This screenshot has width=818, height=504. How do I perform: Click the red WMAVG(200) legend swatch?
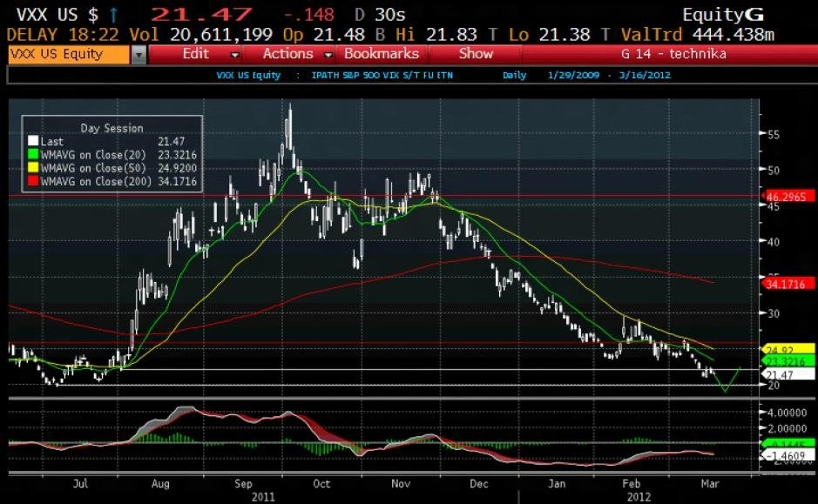click(33, 181)
